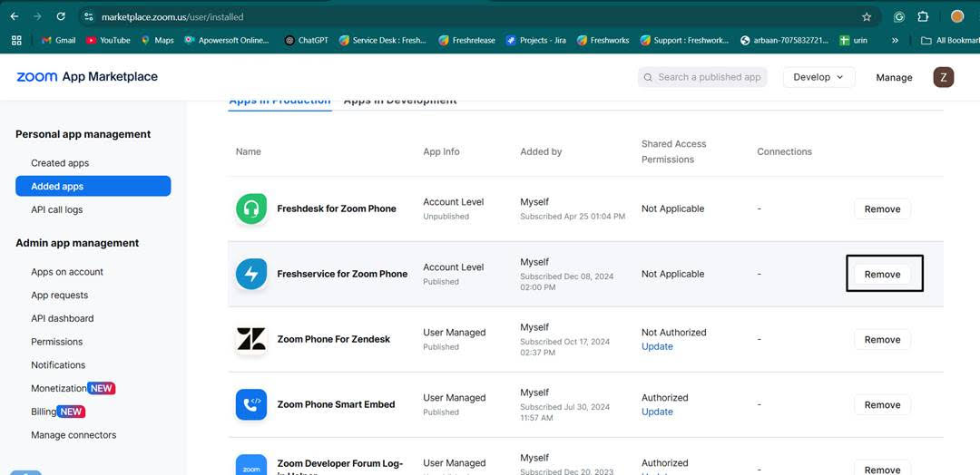Screen dimensions: 980x475
Task: Open API call logs in sidebar
Action: pyautogui.click(x=57, y=209)
